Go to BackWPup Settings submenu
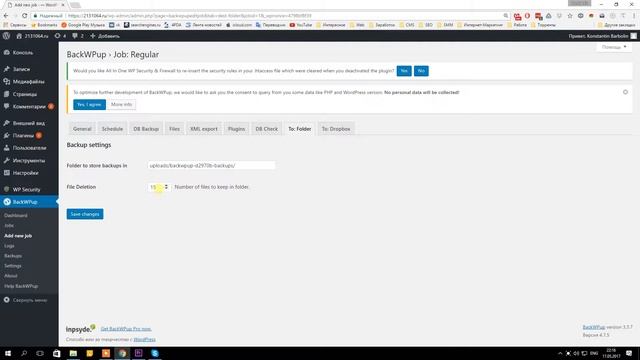Viewport: 640px width, 360px height. point(13,266)
